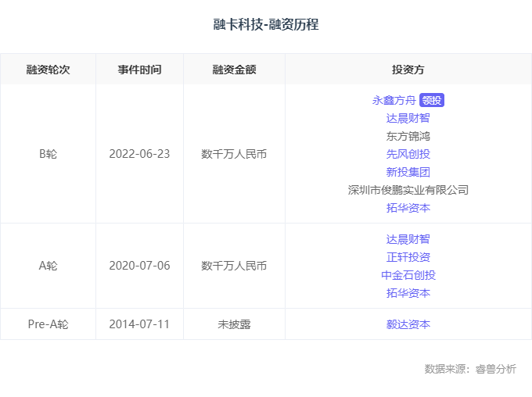532x397 pixels.
Task: Open 永鑫方舟 investor link in B轮
Action: (x=394, y=100)
